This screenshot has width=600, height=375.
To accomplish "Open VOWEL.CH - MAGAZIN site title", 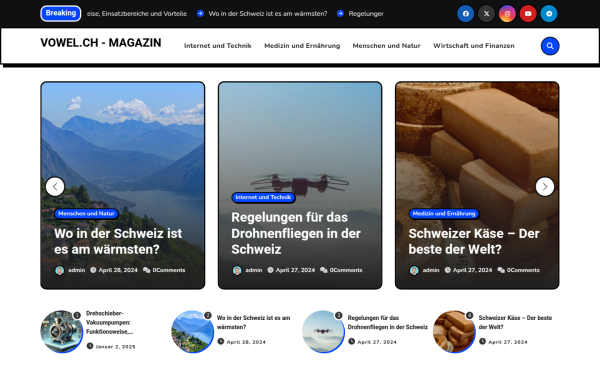I will point(101,43).
